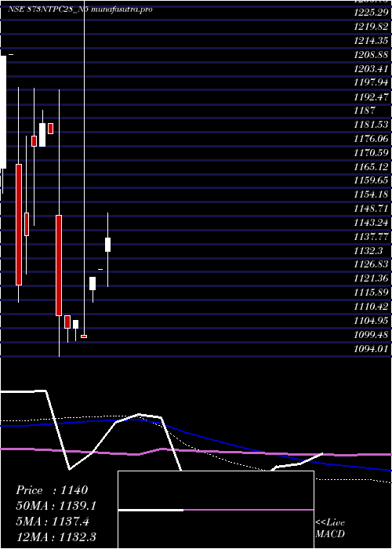
Task: Select the 1176.06 price level
Action: 371,138
